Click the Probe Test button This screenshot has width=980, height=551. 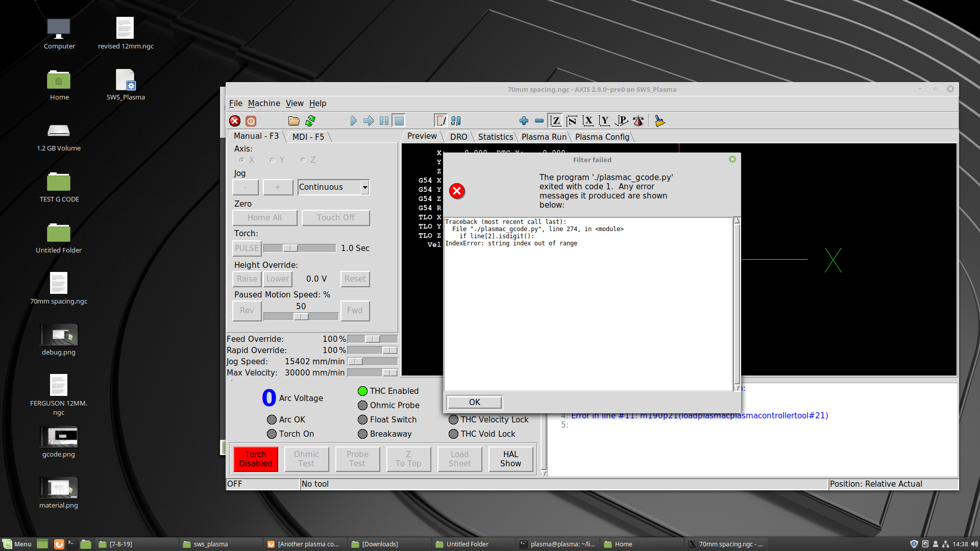(x=357, y=459)
